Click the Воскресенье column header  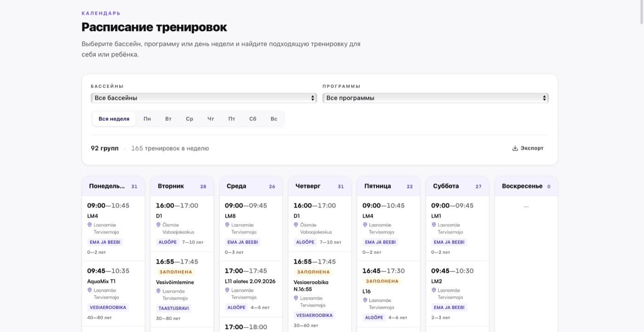point(526,186)
